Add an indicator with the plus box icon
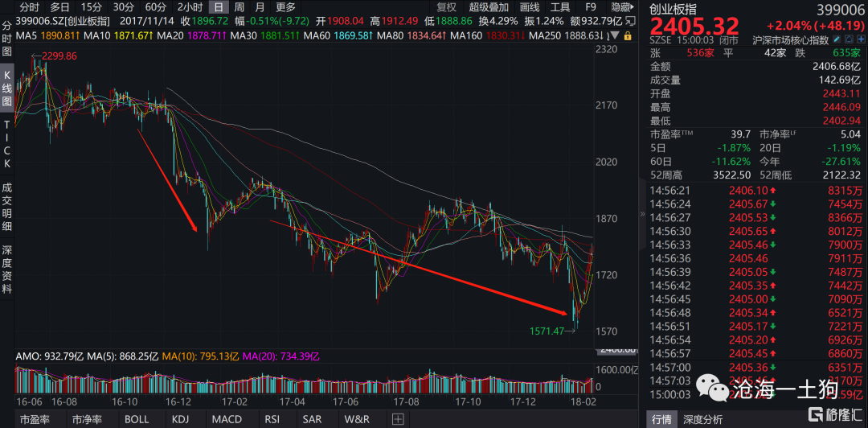The width and height of the screenshot is (868, 428). point(399,419)
